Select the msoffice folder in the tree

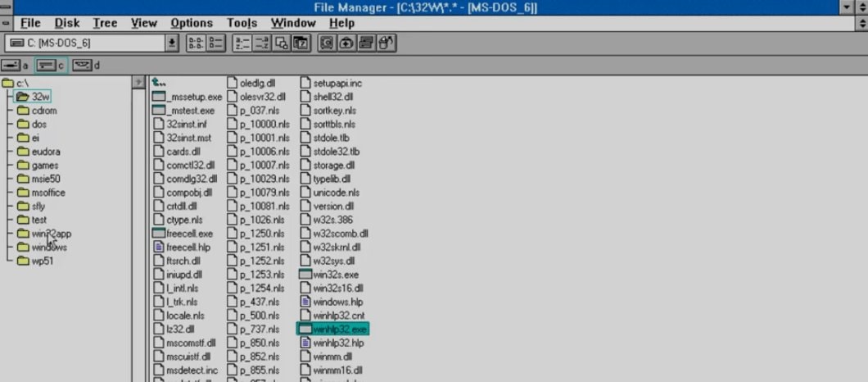(x=48, y=193)
